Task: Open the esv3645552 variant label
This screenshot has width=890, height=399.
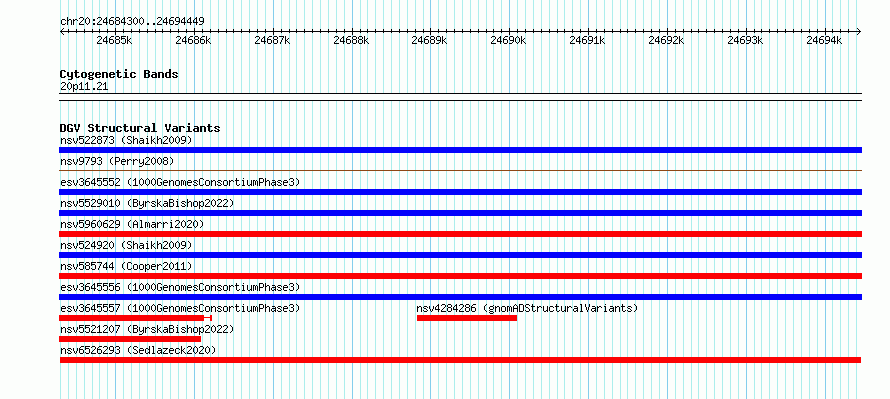Action: pos(180,182)
